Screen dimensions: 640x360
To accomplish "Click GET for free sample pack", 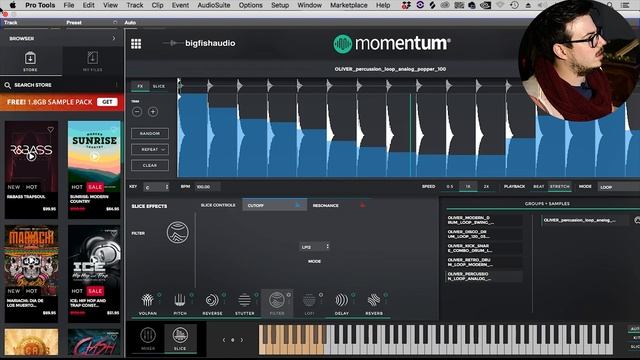I will pyautogui.click(x=107, y=102).
